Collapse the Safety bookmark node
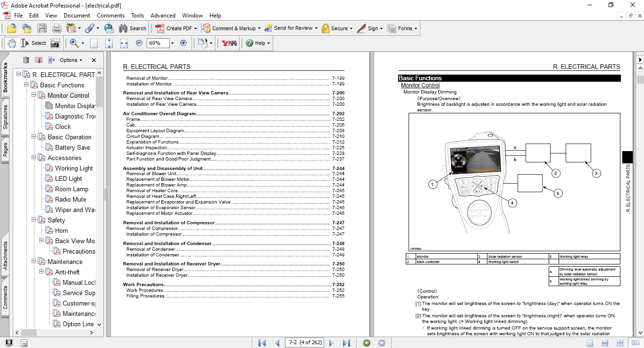The height and width of the screenshot is (348, 644). (34, 220)
